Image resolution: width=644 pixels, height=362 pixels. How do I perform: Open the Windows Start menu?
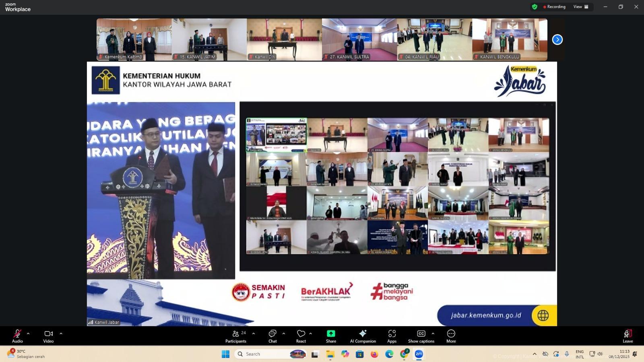click(x=225, y=354)
